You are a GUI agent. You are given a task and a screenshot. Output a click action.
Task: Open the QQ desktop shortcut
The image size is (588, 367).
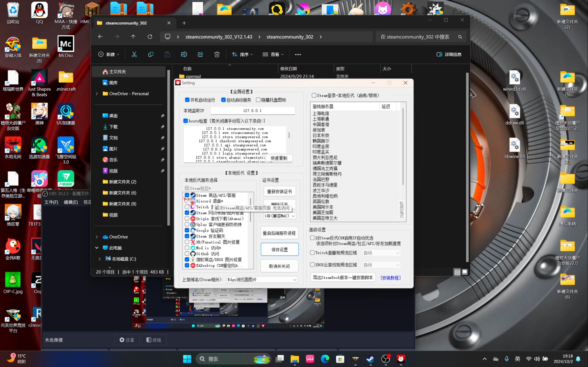coord(39,13)
